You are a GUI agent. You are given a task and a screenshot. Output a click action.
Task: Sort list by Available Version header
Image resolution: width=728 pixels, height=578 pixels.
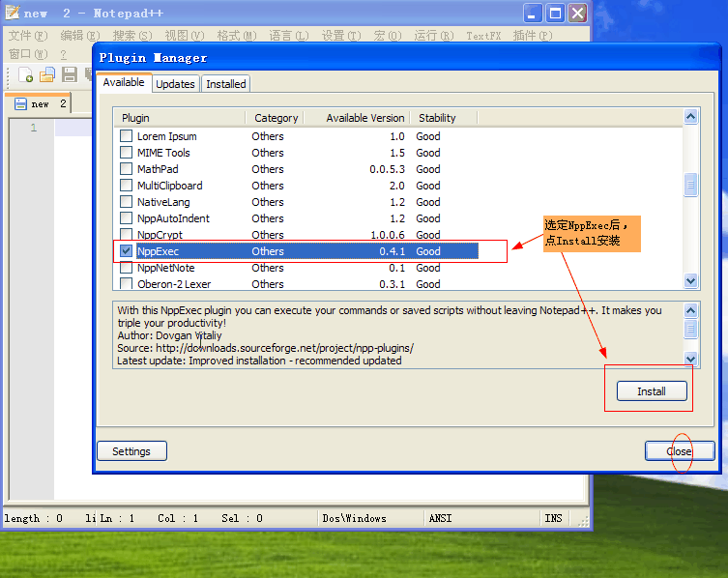[357, 118]
